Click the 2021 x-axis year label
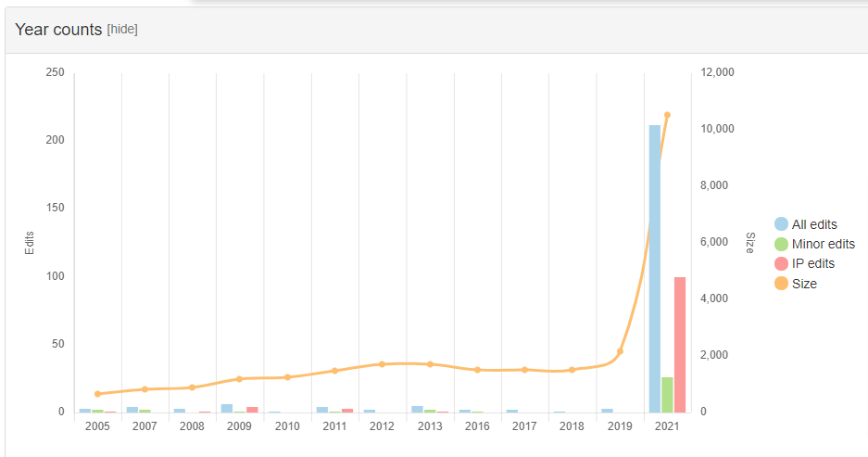The image size is (868, 457). [x=667, y=426]
